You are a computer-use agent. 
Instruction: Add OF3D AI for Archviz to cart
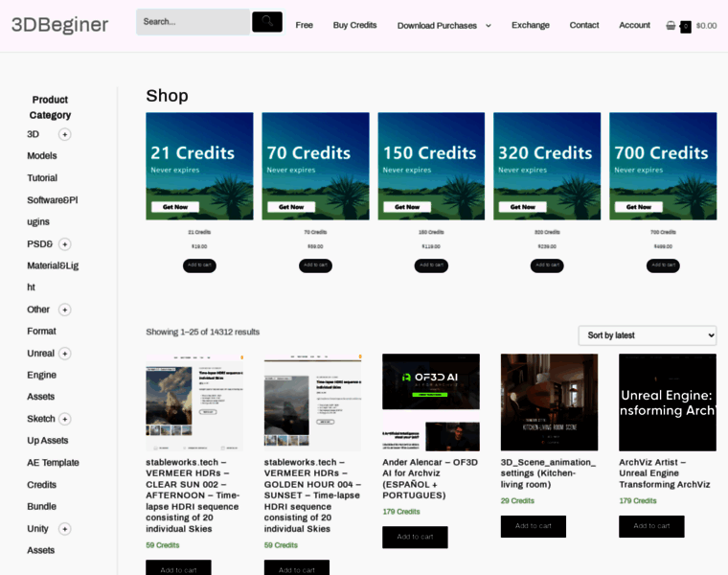pos(415,537)
